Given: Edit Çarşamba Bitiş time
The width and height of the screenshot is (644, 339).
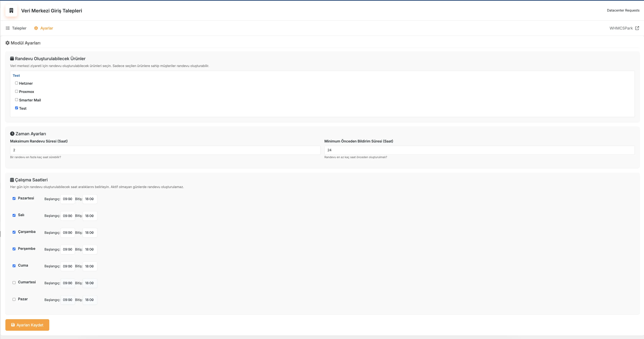Looking at the screenshot, I should 90,233.
